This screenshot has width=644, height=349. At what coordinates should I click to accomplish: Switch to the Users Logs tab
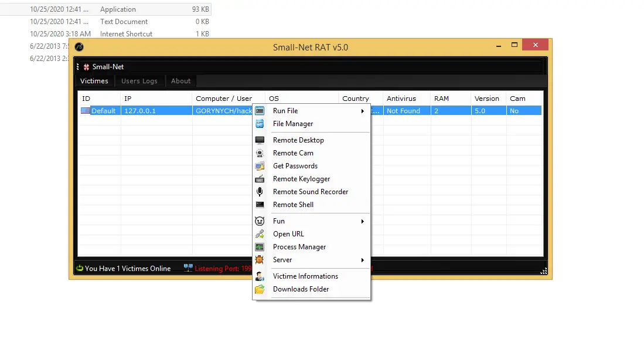(x=139, y=80)
